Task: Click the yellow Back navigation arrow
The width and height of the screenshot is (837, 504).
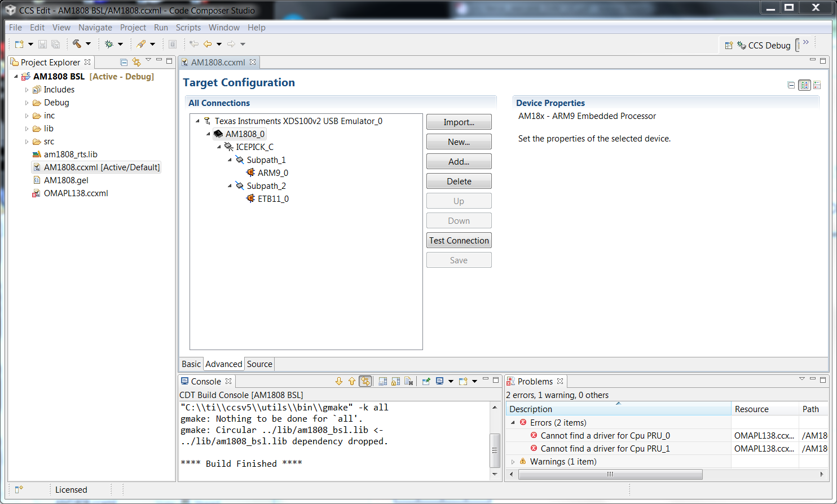Action: (208, 44)
